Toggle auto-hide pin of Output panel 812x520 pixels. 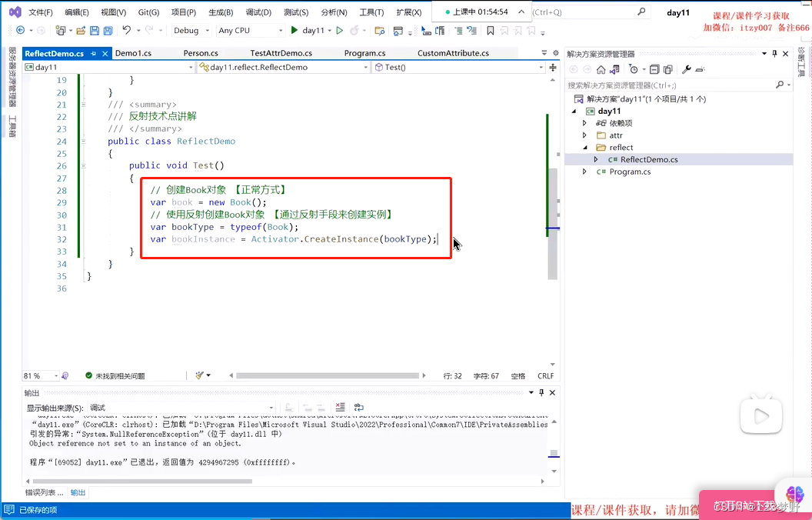541,392
